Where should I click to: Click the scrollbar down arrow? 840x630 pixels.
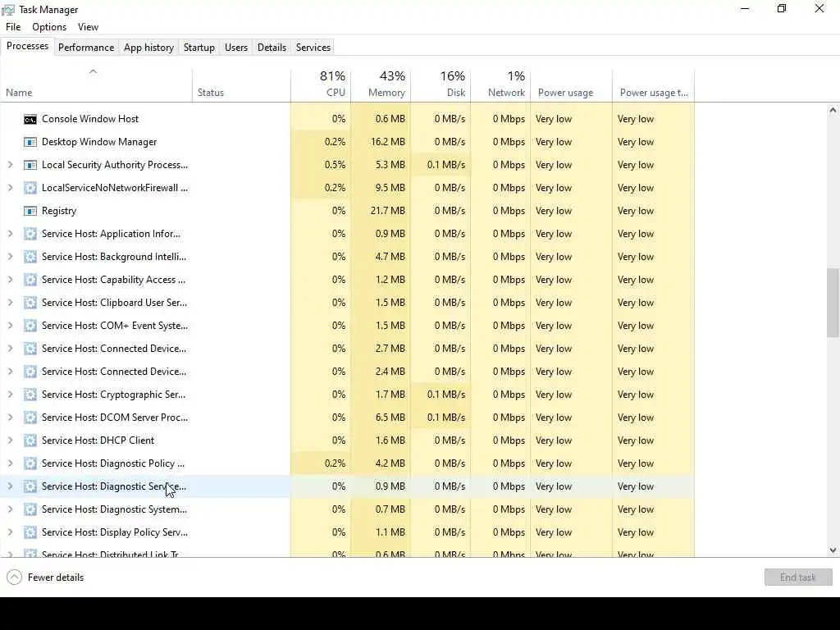tap(833, 550)
